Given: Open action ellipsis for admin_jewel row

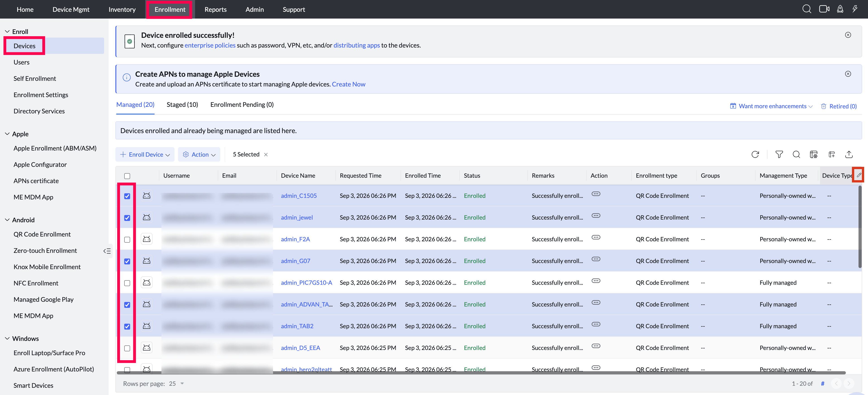Looking at the screenshot, I should pos(596,216).
